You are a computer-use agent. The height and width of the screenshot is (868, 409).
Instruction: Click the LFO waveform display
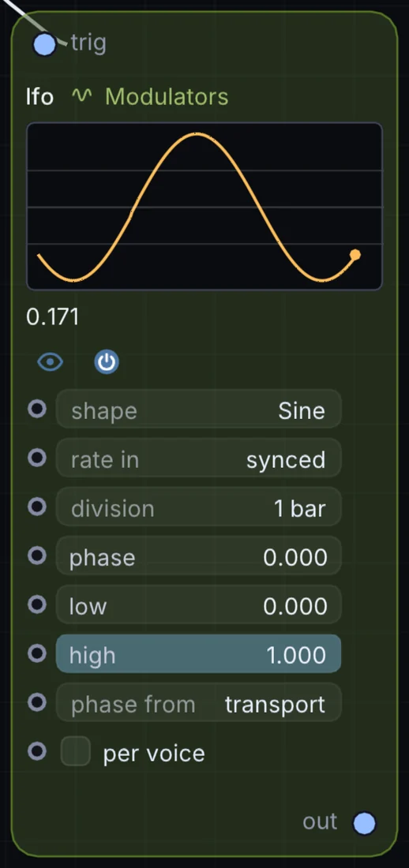tap(204, 206)
